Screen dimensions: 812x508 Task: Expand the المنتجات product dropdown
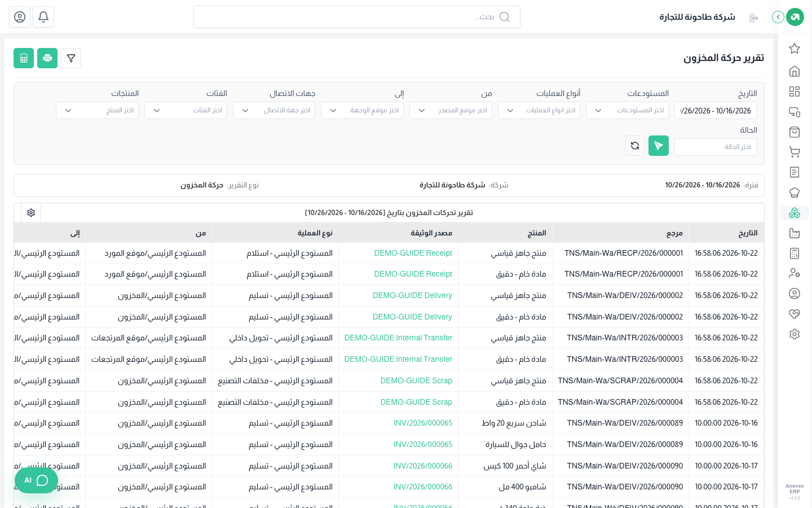pos(97,111)
